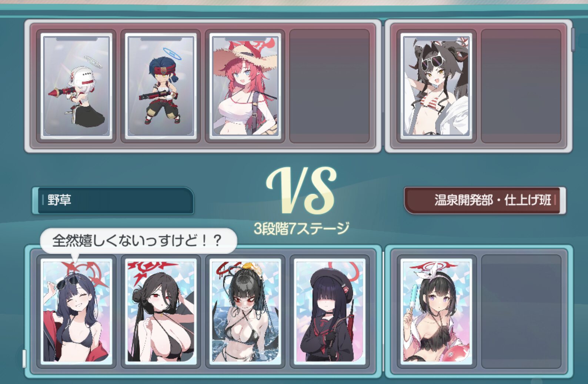The image size is (588, 384).
Task: Open the 野草 player name banner
Action: coord(113,200)
